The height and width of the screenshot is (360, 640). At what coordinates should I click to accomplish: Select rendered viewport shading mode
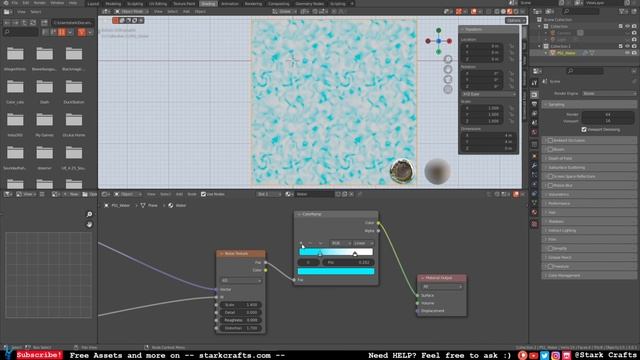(516, 11)
